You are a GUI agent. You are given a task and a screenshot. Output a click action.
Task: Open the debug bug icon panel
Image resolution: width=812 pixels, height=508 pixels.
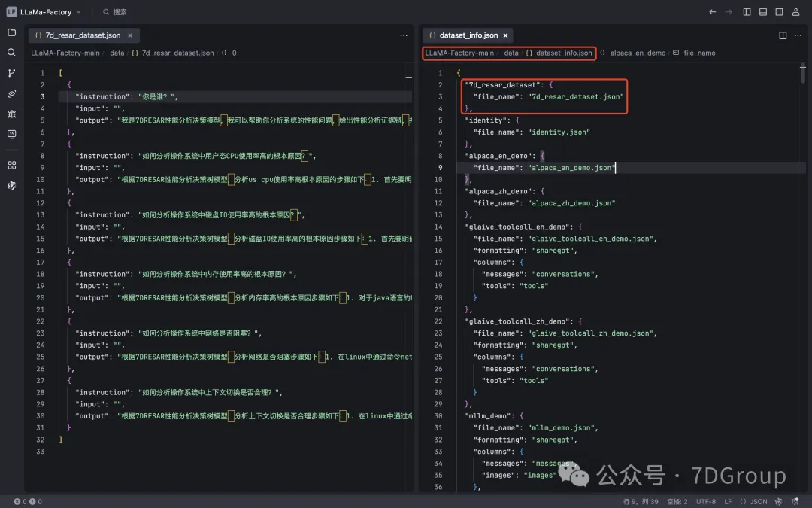tap(11, 114)
